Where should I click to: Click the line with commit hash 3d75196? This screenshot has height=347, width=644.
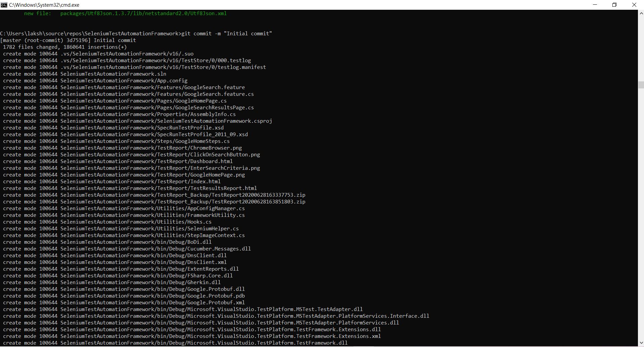[68, 40]
